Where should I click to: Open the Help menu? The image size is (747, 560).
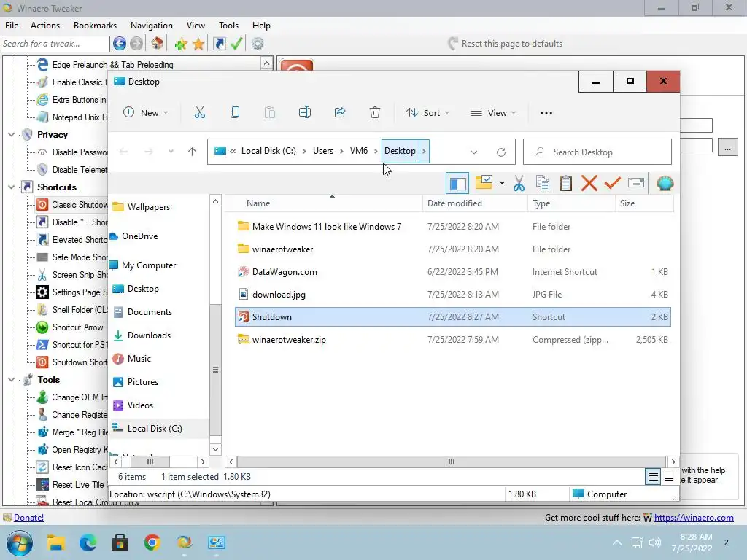click(x=261, y=26)
